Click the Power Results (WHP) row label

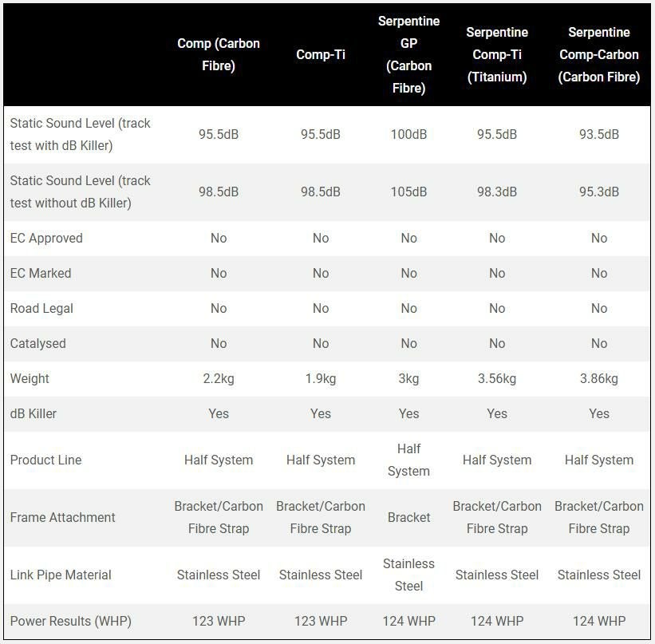point(71,621)
